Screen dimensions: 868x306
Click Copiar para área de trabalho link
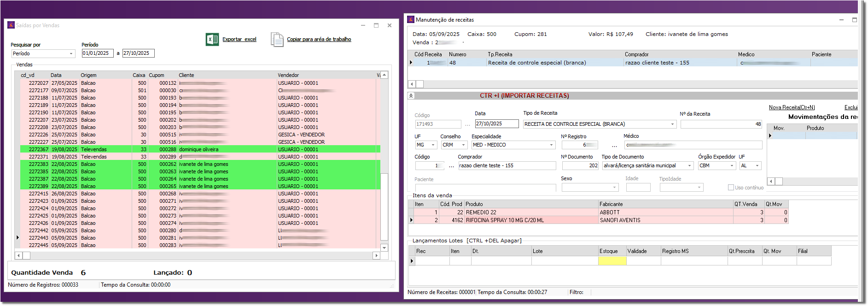319,40
